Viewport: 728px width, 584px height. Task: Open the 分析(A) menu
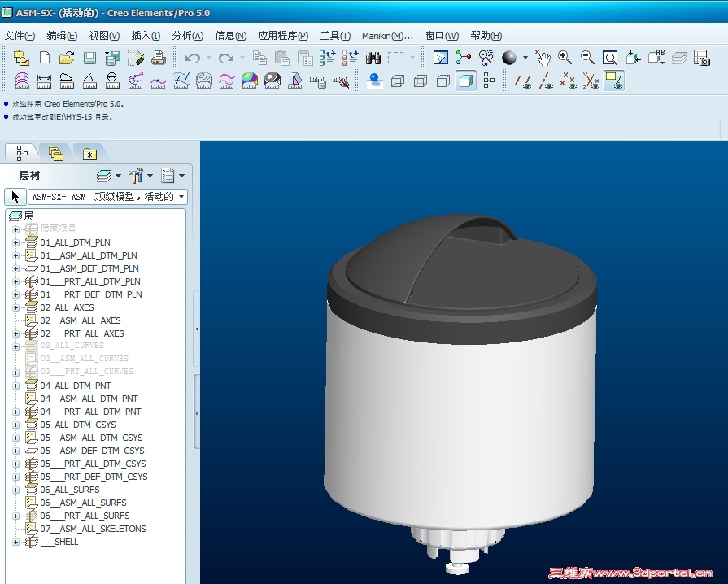click(188, 36)
